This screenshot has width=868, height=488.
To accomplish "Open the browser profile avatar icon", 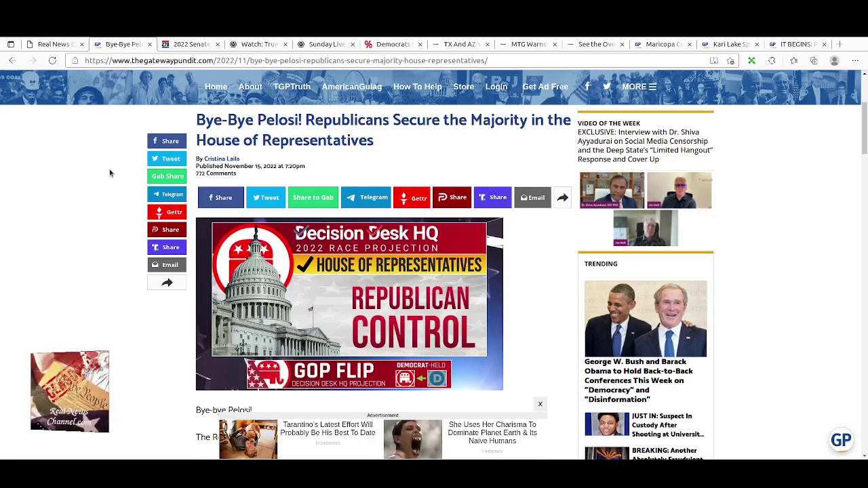I will [835, 61].
